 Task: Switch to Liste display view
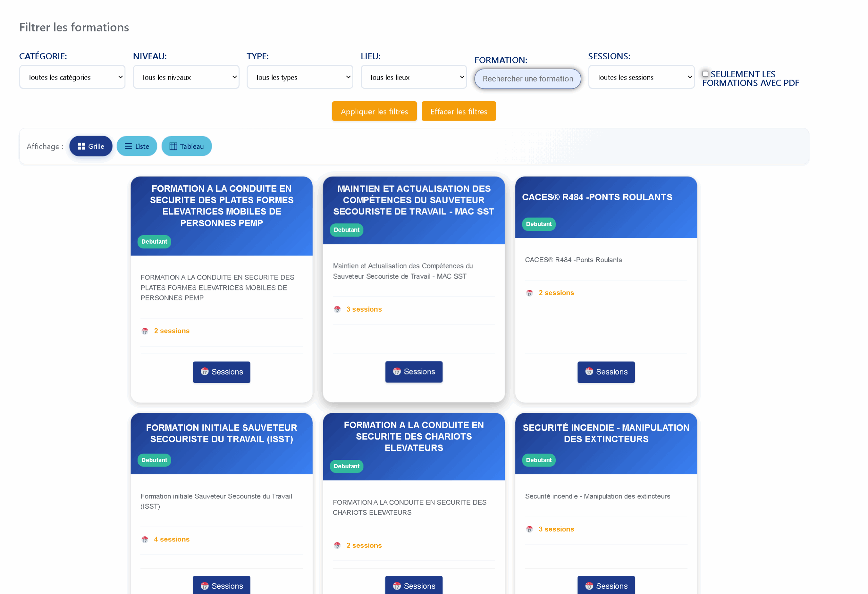tap(137, 146)
